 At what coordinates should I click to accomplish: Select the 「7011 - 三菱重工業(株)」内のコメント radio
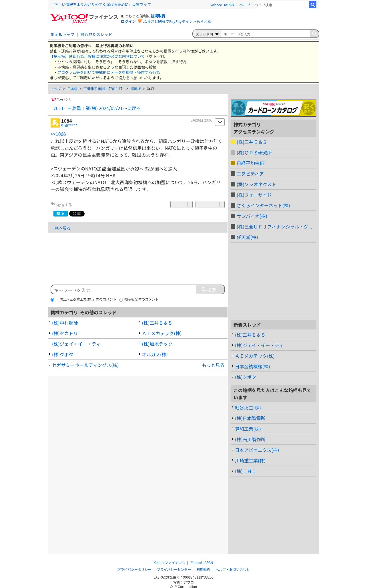[52, 300]
